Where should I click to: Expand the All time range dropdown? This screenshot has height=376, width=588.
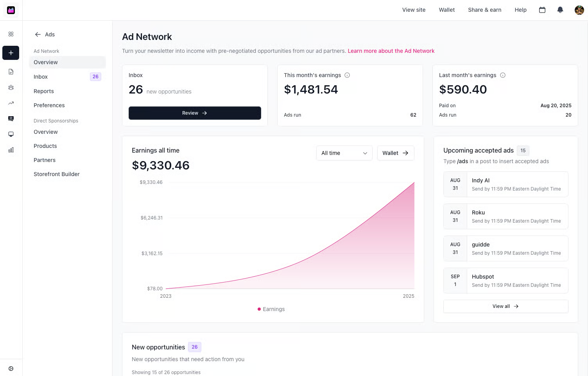(x=344, y=153)
